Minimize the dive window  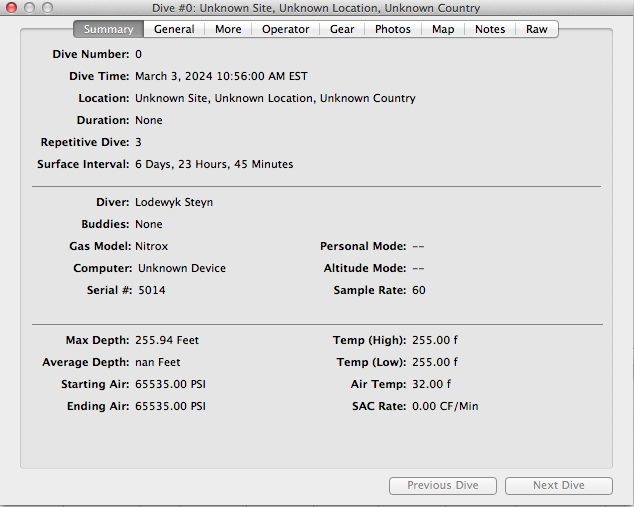(29, 8)
